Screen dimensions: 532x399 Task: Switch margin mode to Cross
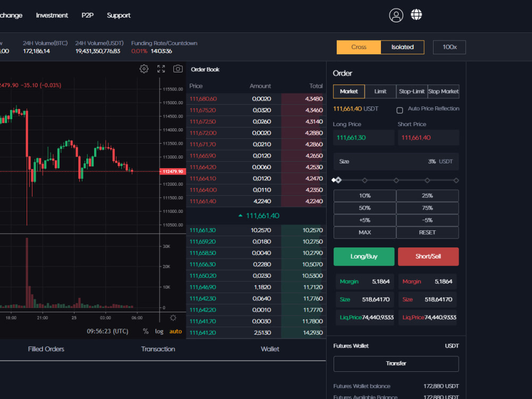point(359,47)
